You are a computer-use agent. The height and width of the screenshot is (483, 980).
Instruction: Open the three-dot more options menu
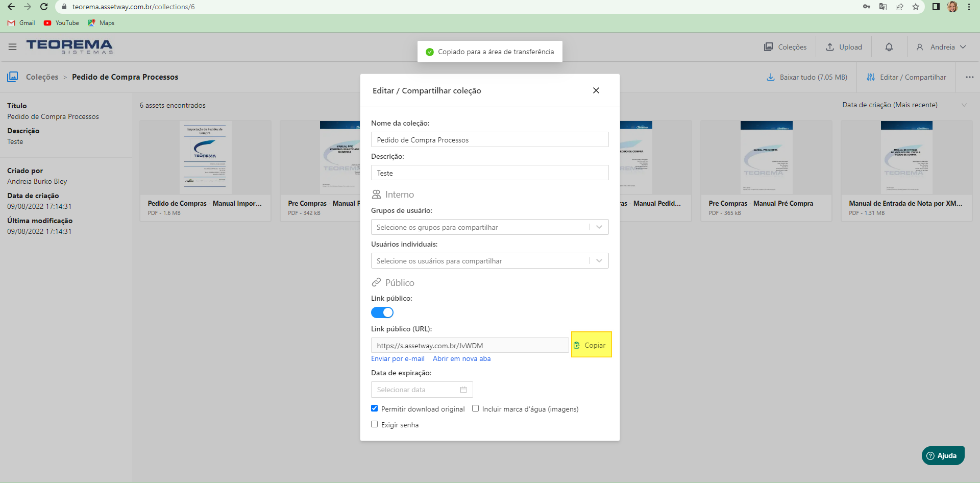coord(970,77)
